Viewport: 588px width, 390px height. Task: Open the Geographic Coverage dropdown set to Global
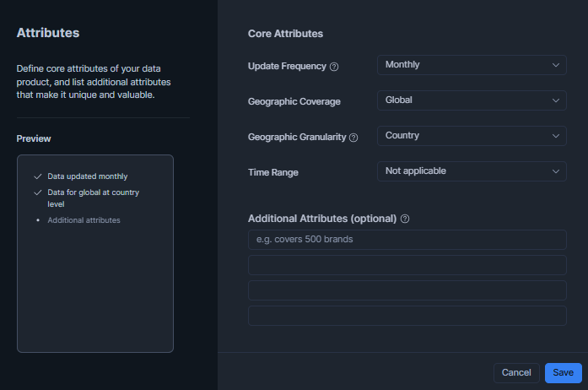tap(472, 100)
